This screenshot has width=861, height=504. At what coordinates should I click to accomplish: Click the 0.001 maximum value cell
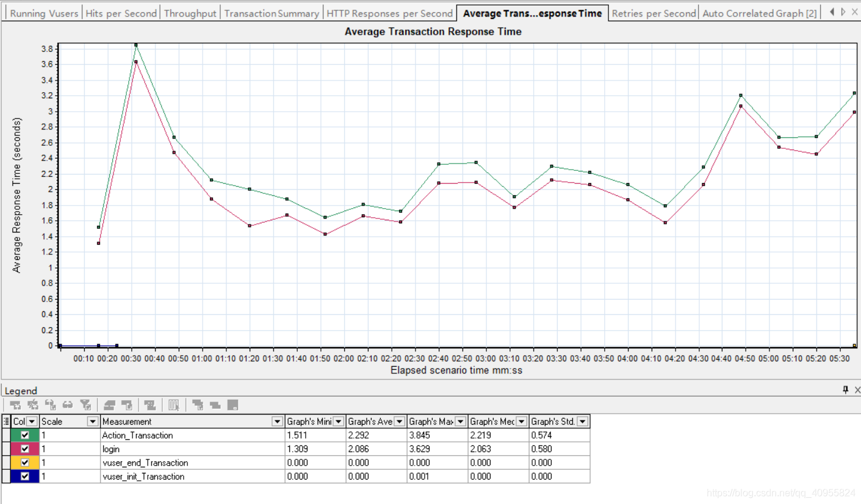pos(437,477)
